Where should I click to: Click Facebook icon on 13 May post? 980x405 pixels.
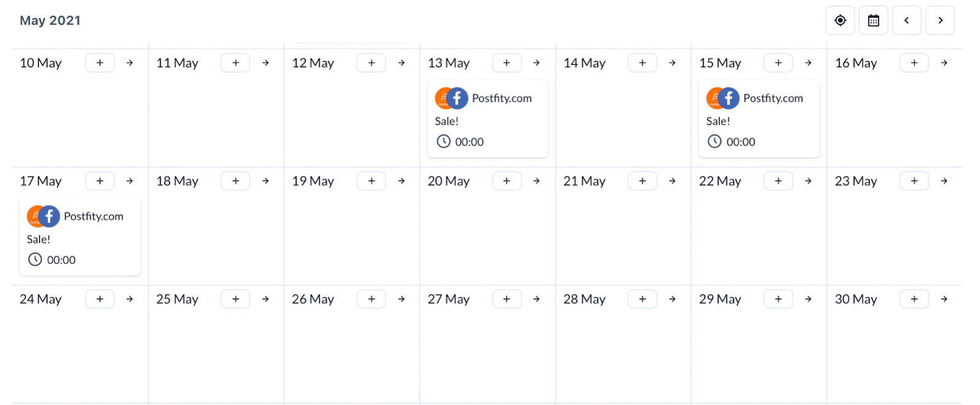click(x=457, y=98)
